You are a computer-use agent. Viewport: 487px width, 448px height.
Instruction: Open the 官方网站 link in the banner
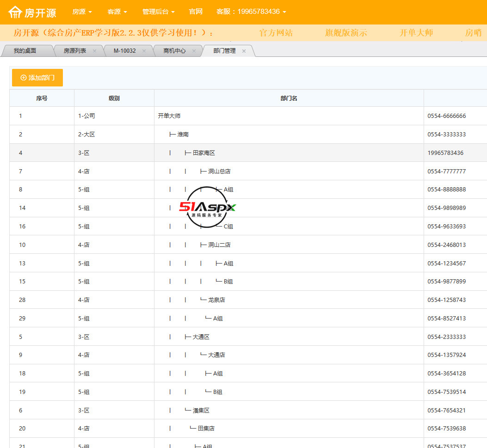[x=276, y=33]
